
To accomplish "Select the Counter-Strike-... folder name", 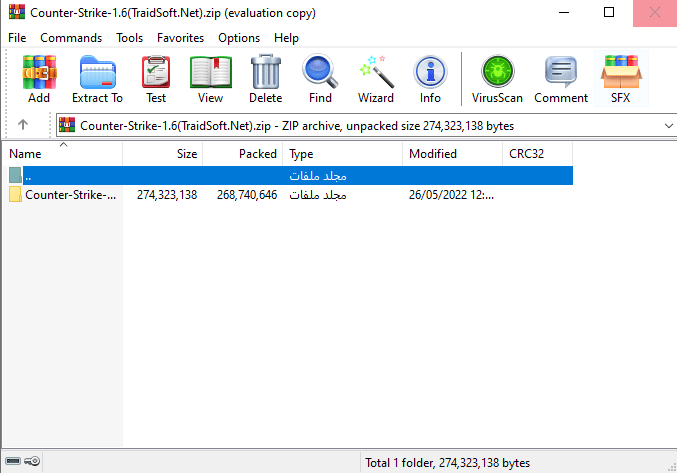I will [70, 195].
